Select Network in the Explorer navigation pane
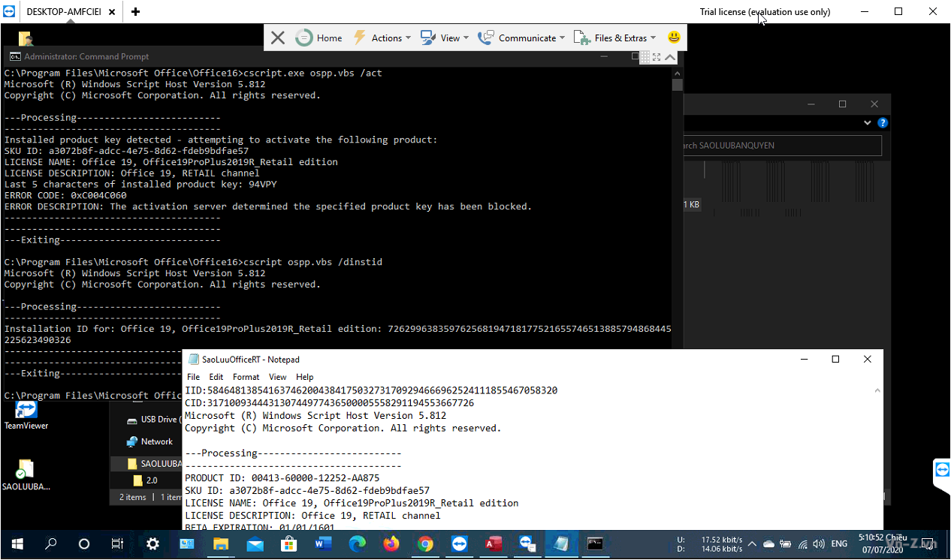Image resolution: width=951 pixels, height=560 pixels. tap(156, 441)
